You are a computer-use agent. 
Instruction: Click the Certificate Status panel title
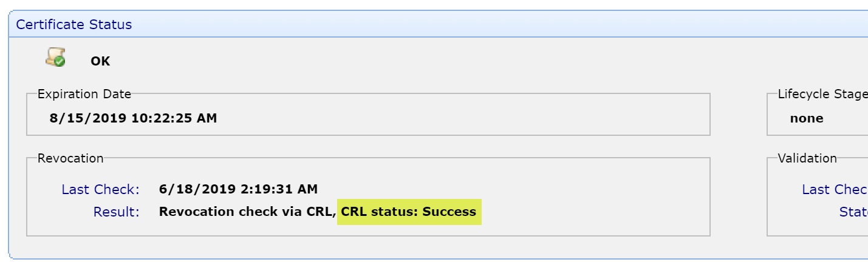tap(74, 25)
